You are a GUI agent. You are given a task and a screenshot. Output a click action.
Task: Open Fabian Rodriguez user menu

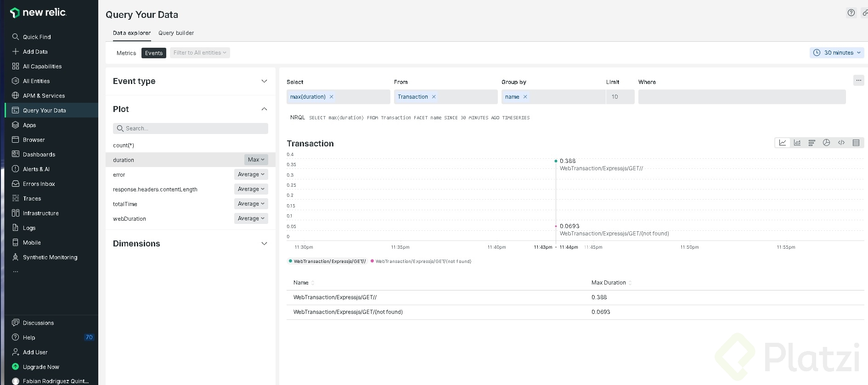pos(51,381)
